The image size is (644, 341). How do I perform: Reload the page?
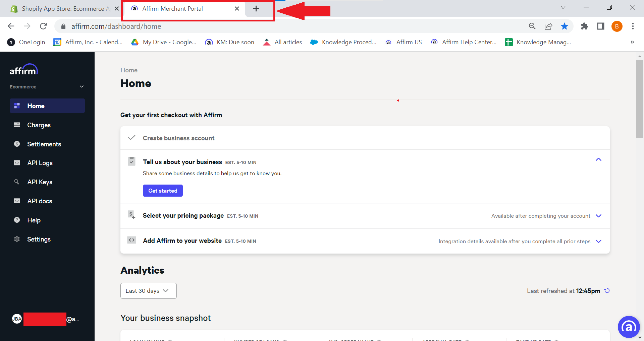tap(43, 26)
